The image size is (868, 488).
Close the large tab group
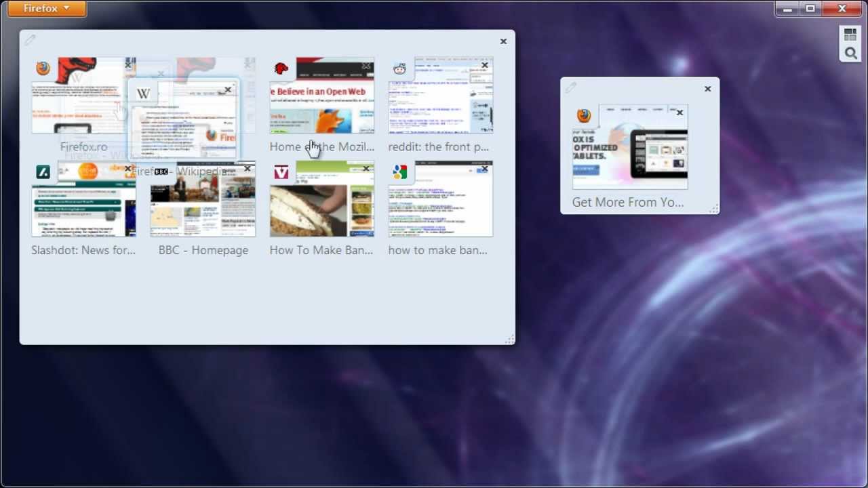point(503,41)
